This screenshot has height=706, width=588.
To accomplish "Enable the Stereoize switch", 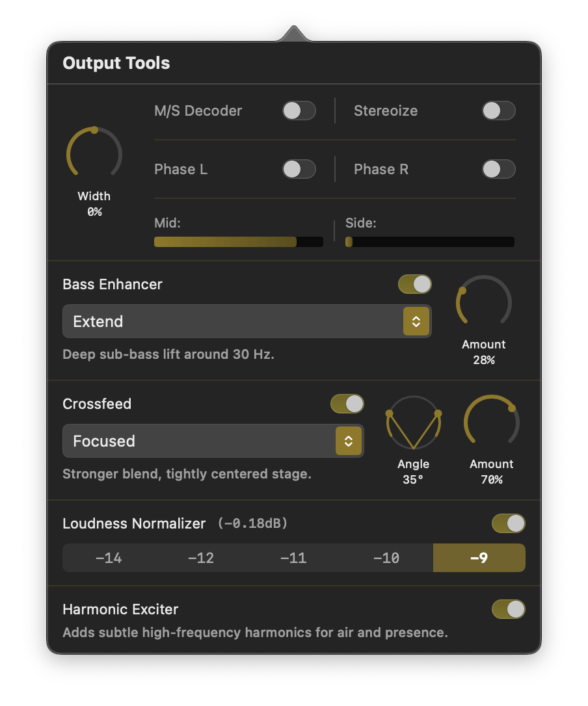I will pyautogui.click(x=498, y=111).
